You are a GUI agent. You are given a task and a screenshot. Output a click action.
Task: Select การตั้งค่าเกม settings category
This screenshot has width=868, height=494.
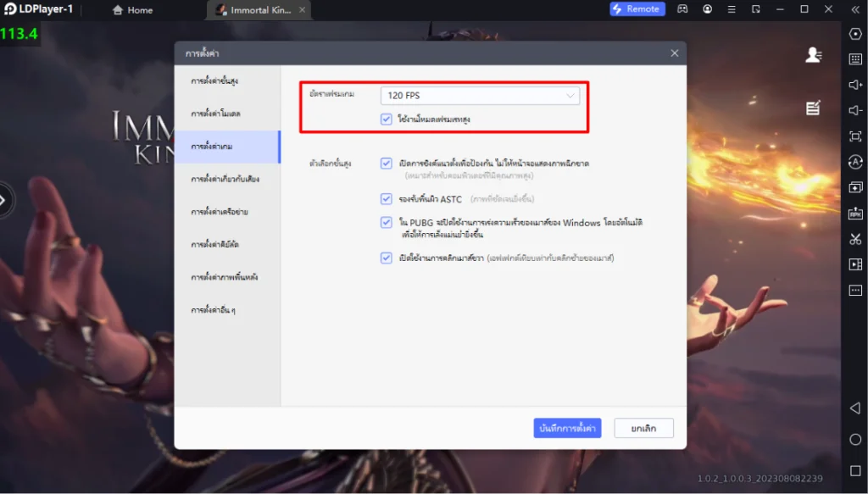(227, 147)
